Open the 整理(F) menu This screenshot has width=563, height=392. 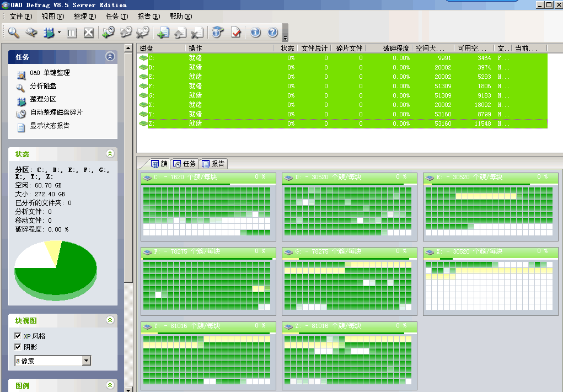click(x=85, y=17)
